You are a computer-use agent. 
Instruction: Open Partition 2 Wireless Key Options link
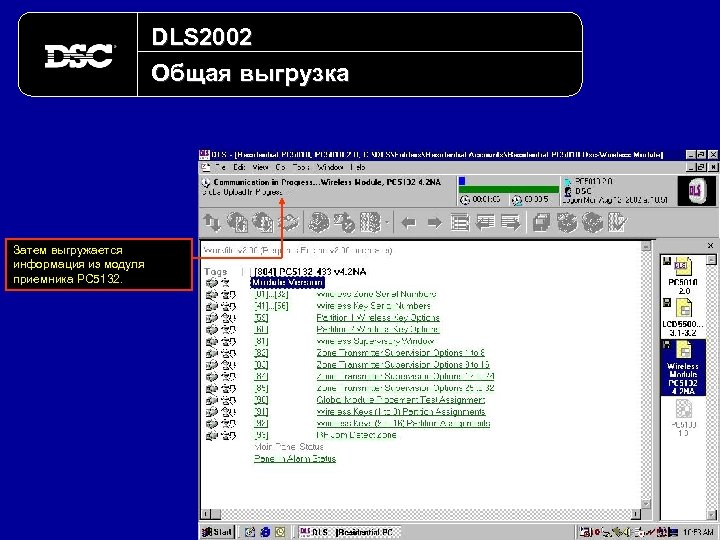[x=378, y=330]
